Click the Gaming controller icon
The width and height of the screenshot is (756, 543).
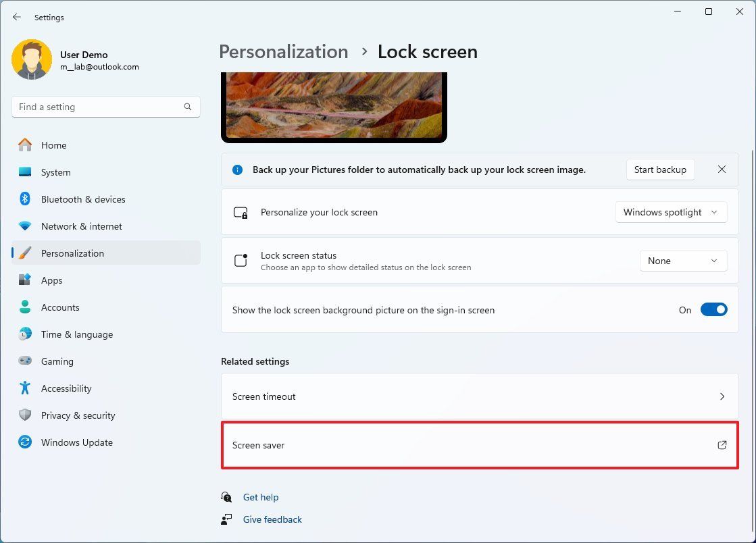(x=26, y=361)
